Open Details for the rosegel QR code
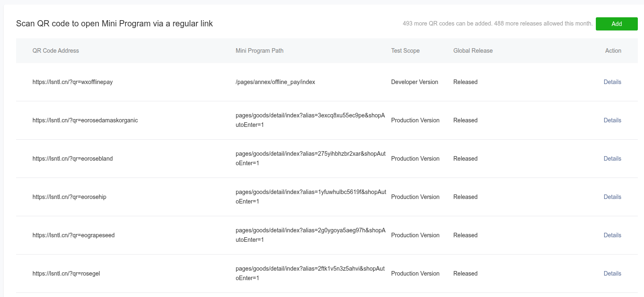This screenshot has height=297, width=644. point(612,274)
